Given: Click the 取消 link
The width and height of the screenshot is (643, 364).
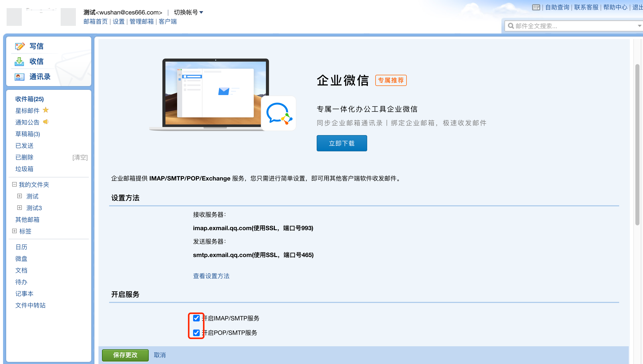Looking at the screenshot, I should point(160,355).
